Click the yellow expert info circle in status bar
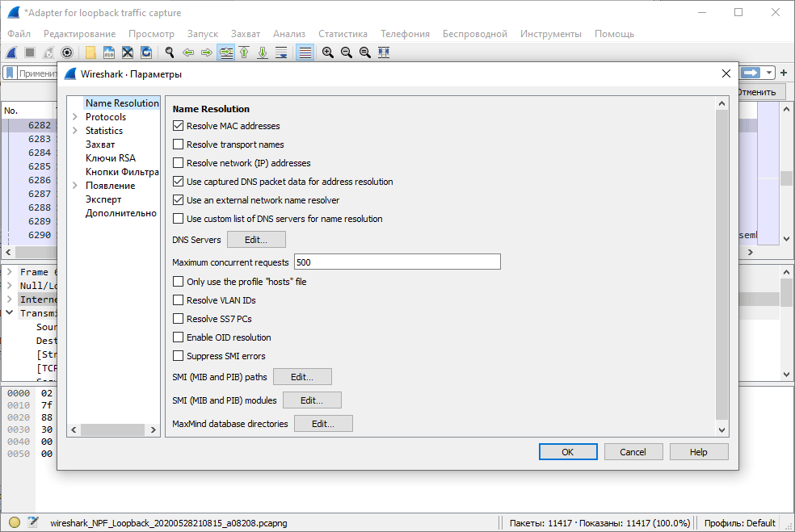The width and height of the screenshot is (795, 532). click(x=15, y=522)
